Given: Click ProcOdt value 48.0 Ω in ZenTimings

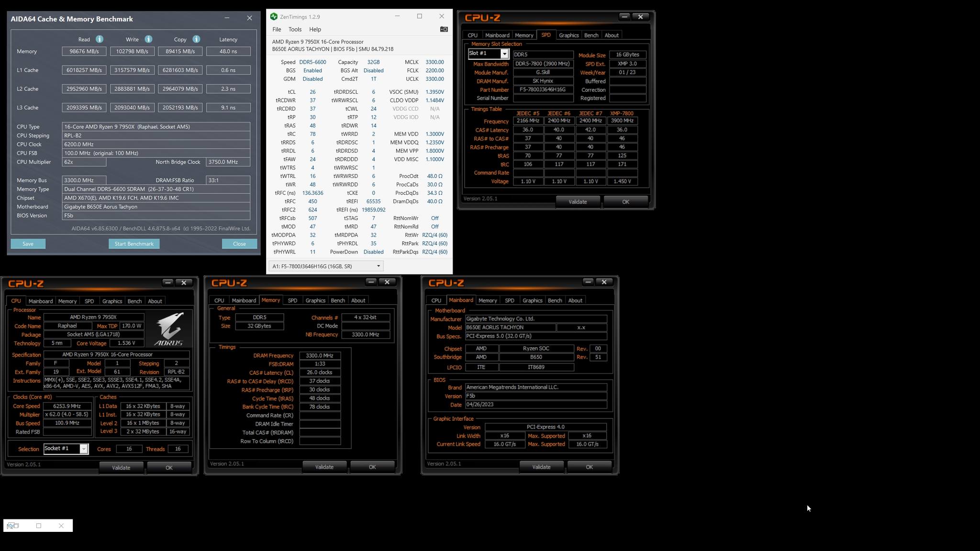Looking at the screenshot, I should [x=434, y=176].
